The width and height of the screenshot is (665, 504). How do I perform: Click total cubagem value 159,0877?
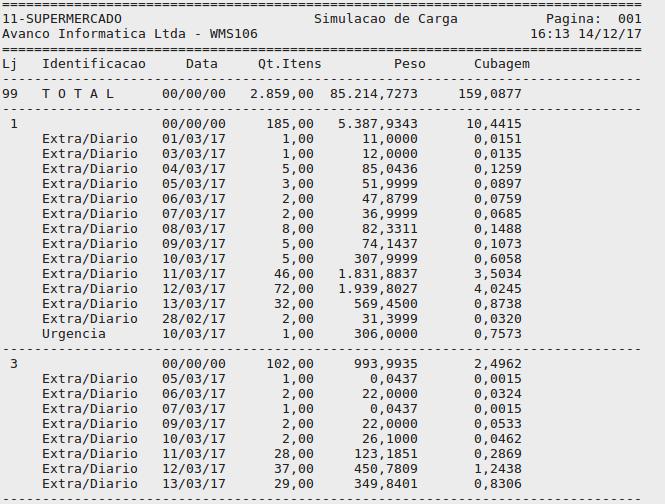point(489,94)
